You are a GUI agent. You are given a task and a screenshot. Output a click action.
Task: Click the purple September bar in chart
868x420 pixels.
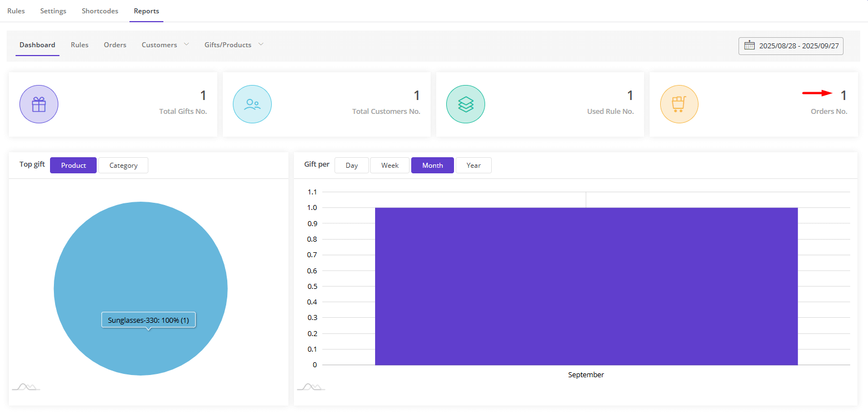586,286
